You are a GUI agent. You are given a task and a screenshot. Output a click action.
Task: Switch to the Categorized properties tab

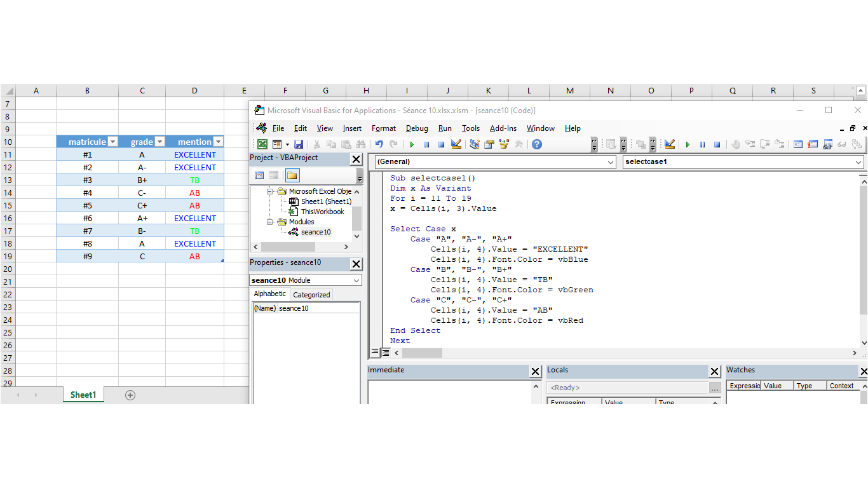click(311, 294)
